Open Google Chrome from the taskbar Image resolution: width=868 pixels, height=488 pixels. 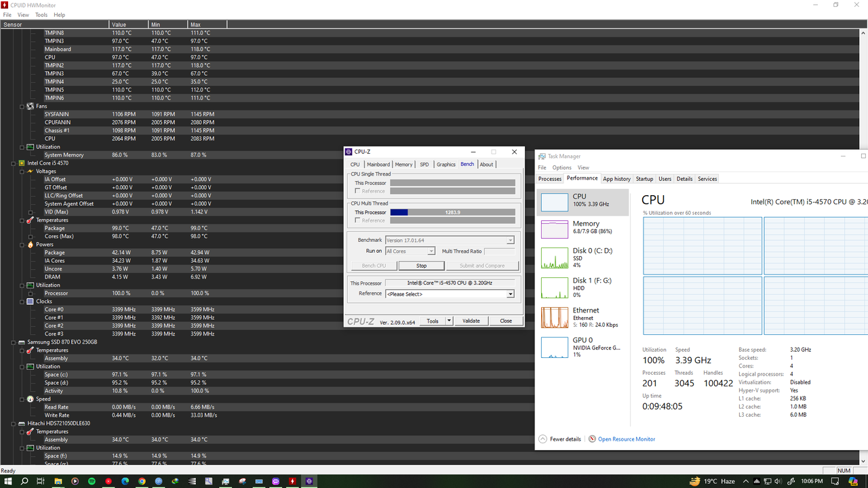[142, 481]
